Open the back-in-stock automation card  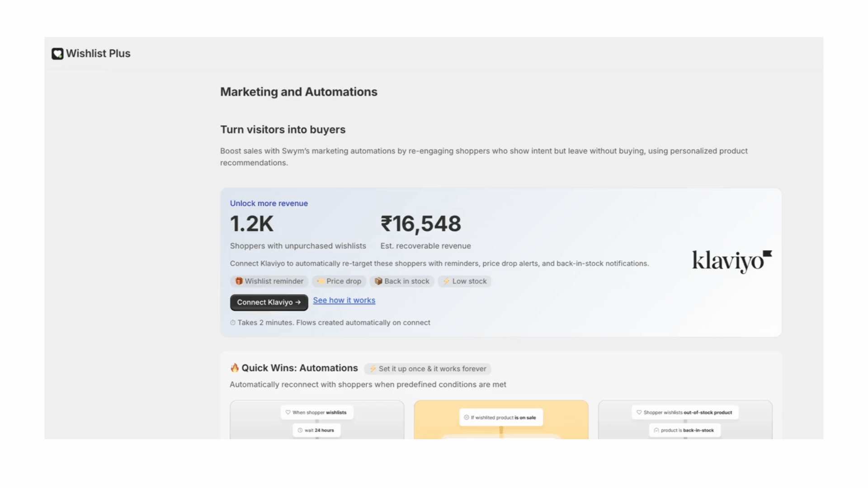point(685,420)
